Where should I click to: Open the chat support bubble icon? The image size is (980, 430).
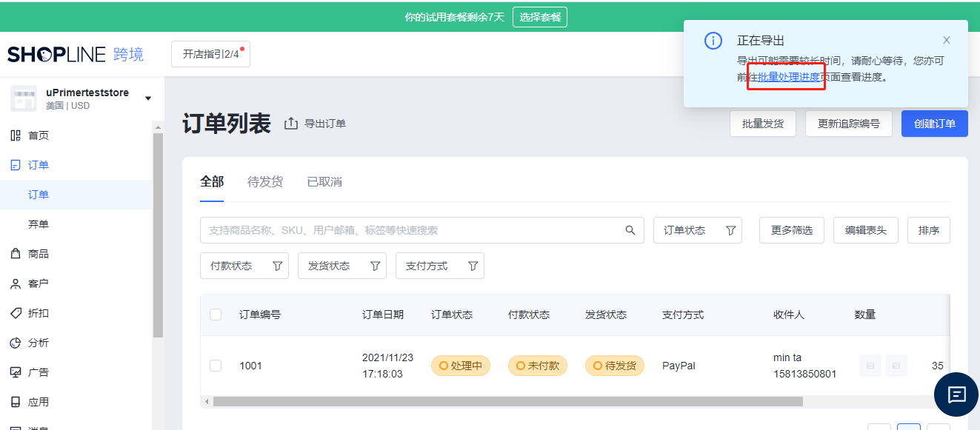click(x=956, y=394)
